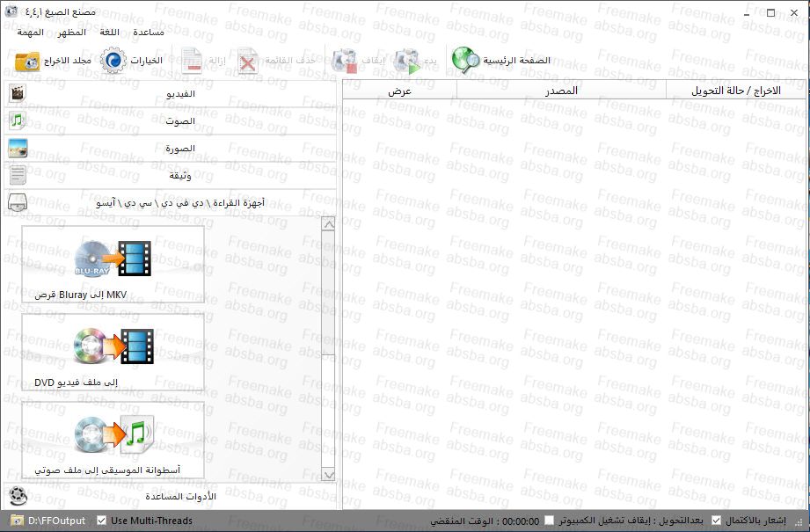Select the Music CD to audio file tool
810x532 pixels.
[113, 440]
